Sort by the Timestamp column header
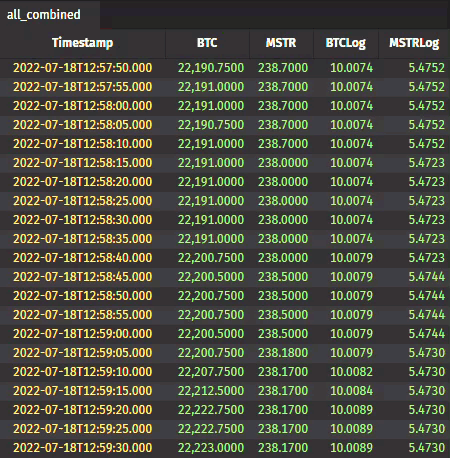 pyautogui.click(x=83, y=43)
